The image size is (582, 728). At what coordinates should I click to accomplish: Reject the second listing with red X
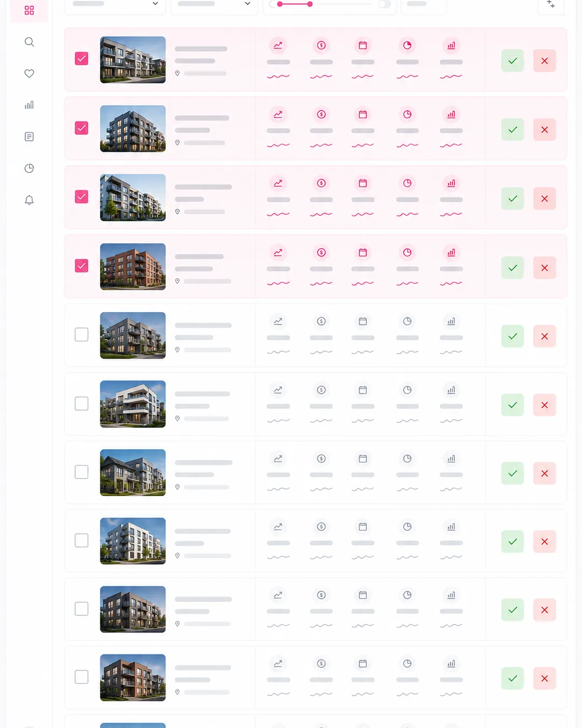point(544,129)
